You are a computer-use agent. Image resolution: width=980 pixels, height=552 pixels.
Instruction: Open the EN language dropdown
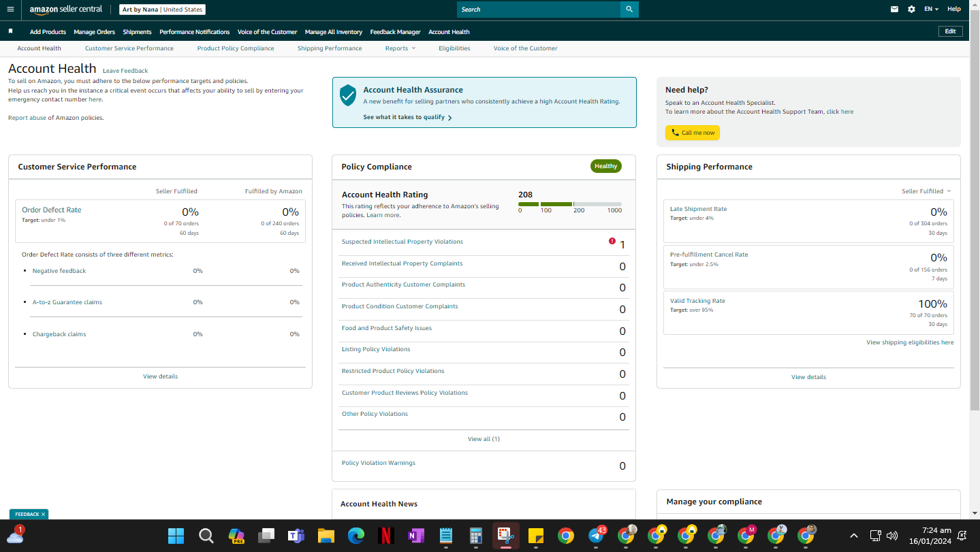point(931,10)
